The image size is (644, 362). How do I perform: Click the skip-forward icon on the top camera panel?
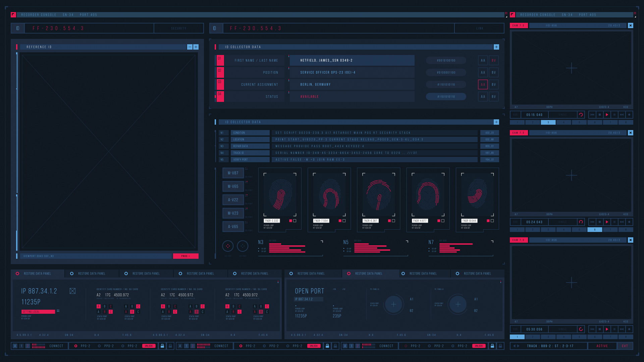click(622, 115)
